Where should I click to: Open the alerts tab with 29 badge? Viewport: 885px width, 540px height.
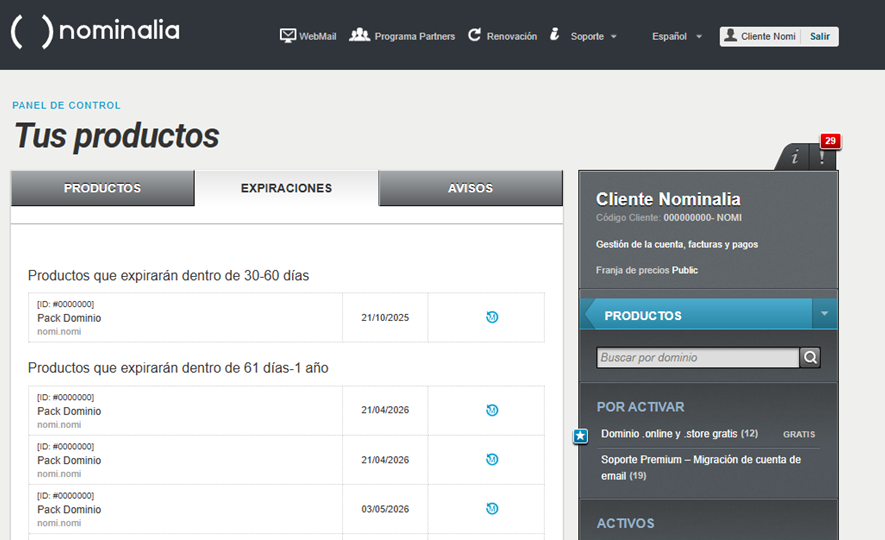[822, 156]
